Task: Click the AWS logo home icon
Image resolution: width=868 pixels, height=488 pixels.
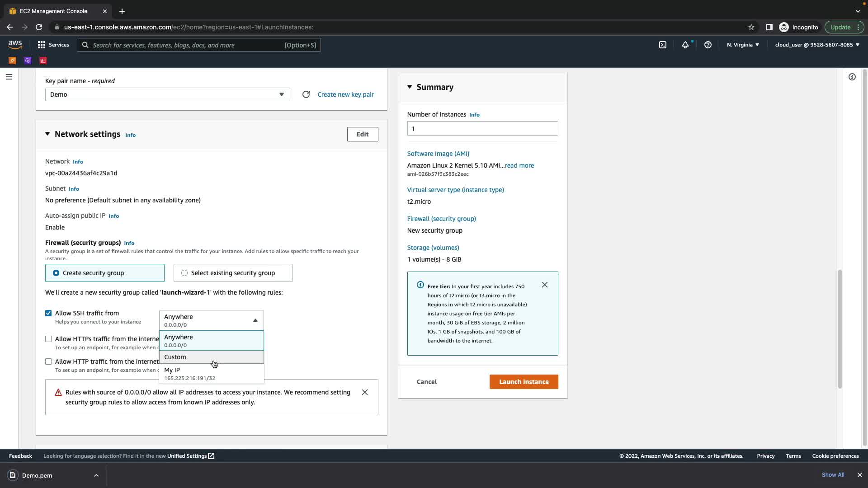Action: [x=15, y=44]
